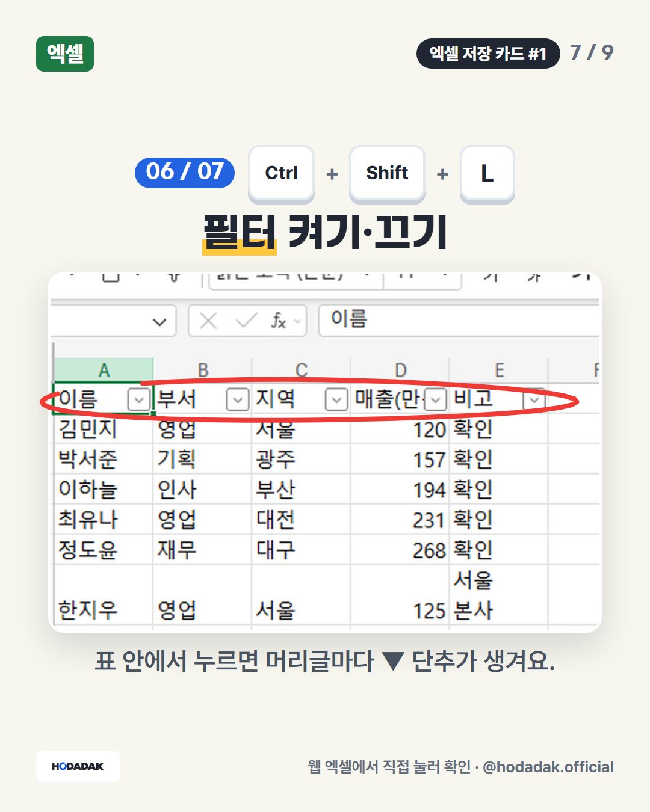This screenshot has height=812, width=650.
Task: Select column B header
Action: [x=203, y=370]
